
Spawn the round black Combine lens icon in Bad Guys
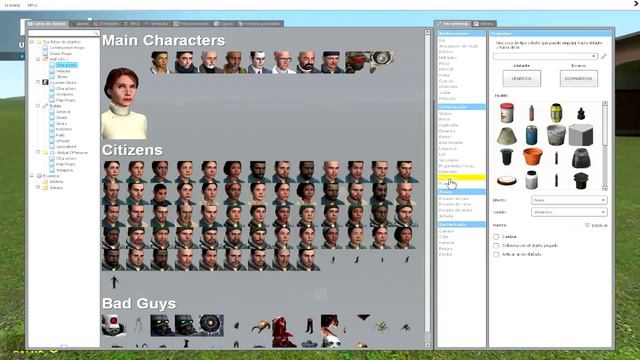211,325
